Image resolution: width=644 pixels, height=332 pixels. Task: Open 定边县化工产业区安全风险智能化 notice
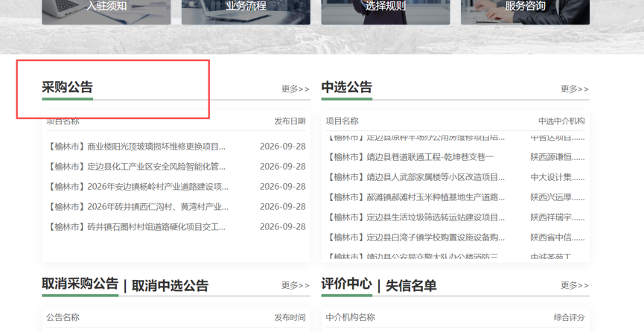136,167
